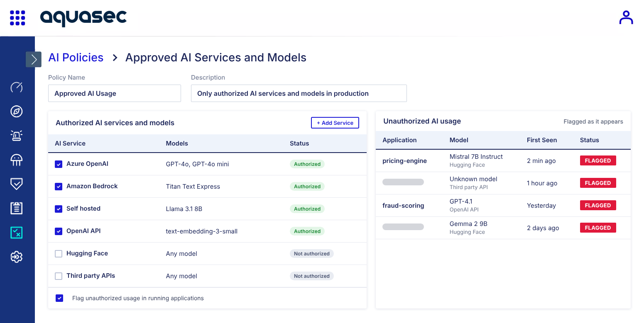Select the highlighted policies sidebar icon
The image size is (644, 323).
pos(17,233)
